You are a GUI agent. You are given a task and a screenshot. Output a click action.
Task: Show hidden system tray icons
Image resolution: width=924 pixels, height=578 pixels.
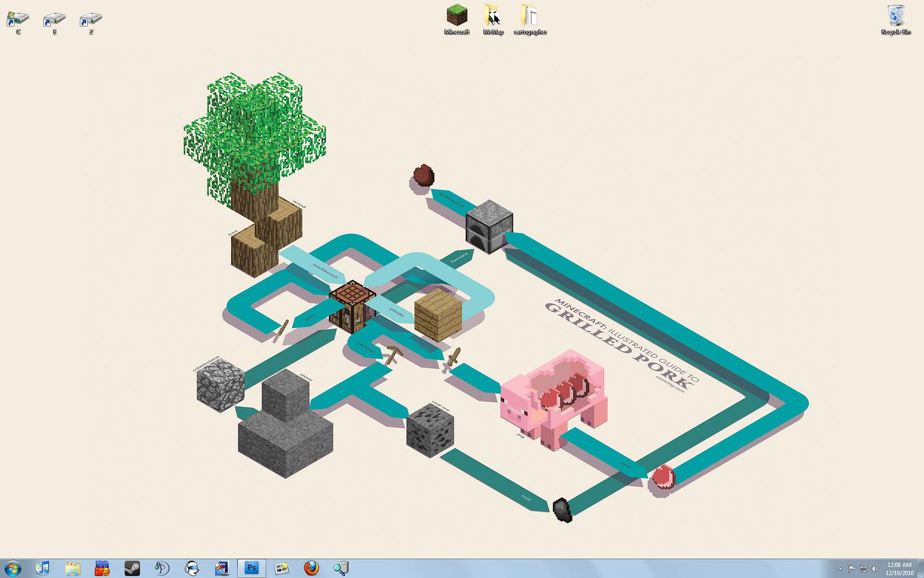[840, 568]
